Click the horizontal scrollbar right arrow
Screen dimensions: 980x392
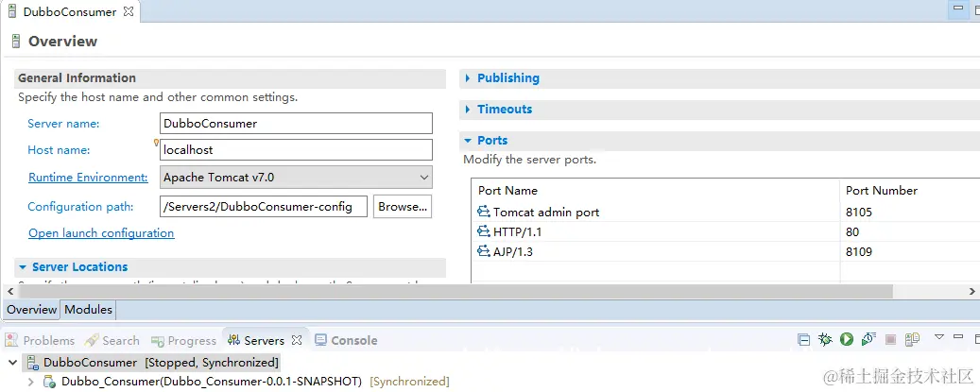972,292
